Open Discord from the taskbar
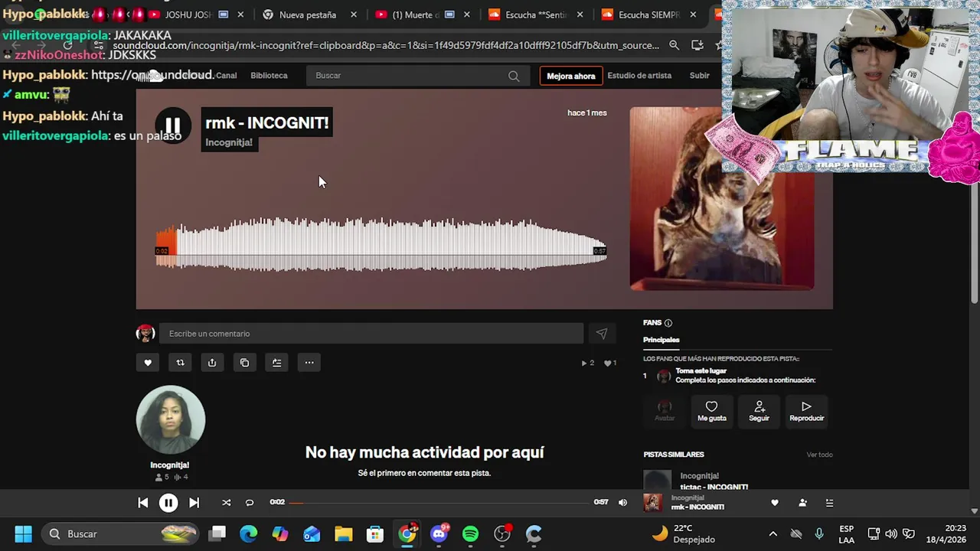The image size is (980, 551). (x=439, y=533)
